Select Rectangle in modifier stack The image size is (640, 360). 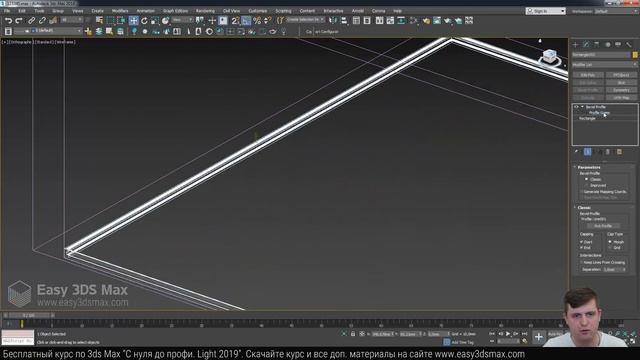tap(587, 118)
